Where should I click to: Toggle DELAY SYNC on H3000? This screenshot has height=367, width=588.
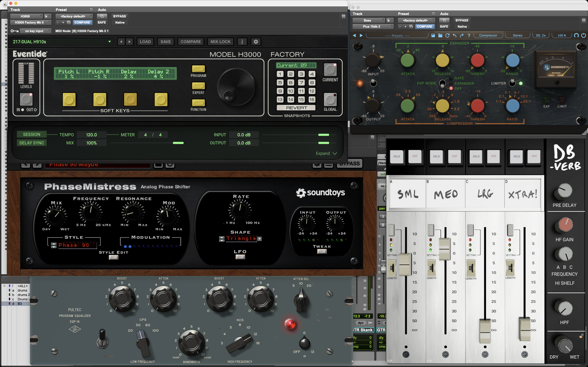click(x=32, y=143)
